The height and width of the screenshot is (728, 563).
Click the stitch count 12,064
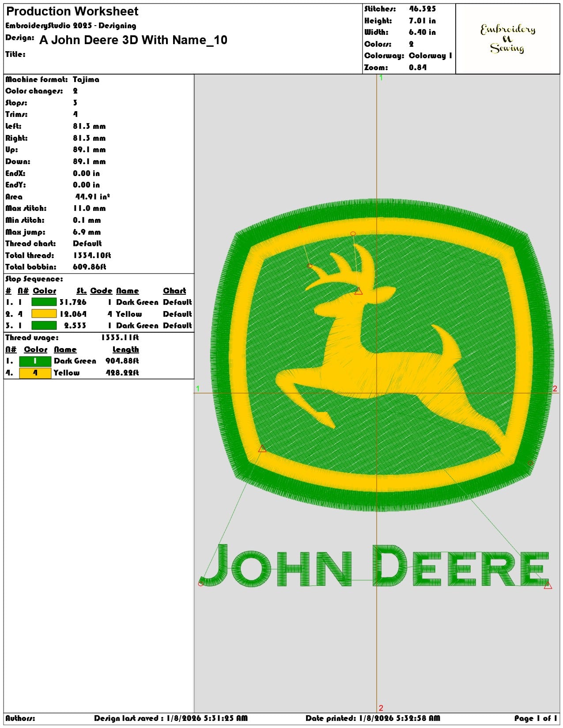click(x=73, y=314)
